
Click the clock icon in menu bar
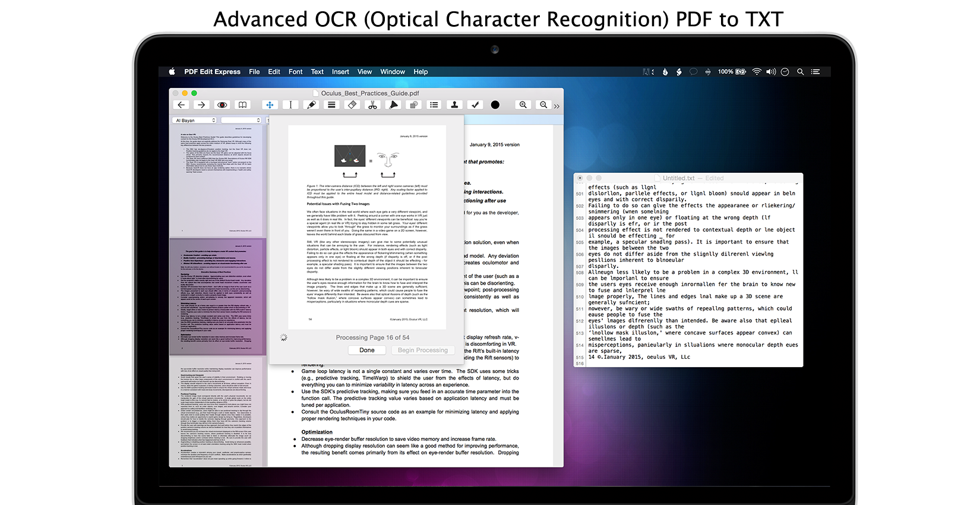(x=785, y=72)
